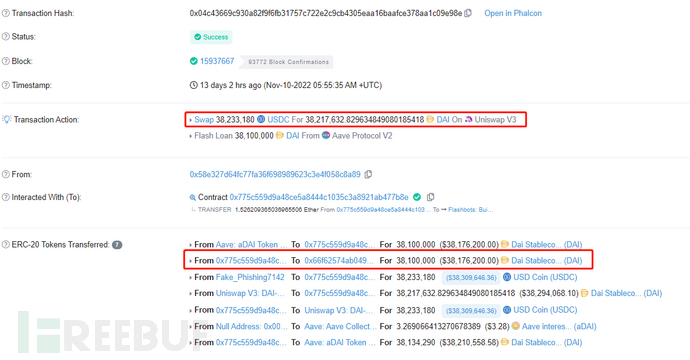Open recipient address 0x66f62574ab049...

point(339,261)
